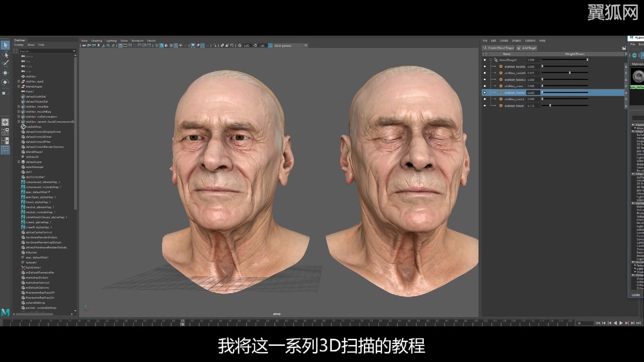This screenshot has width=644, height=362.
Task: Toggle visibility dot for oldMan_smile target
Action: [485, 73]
